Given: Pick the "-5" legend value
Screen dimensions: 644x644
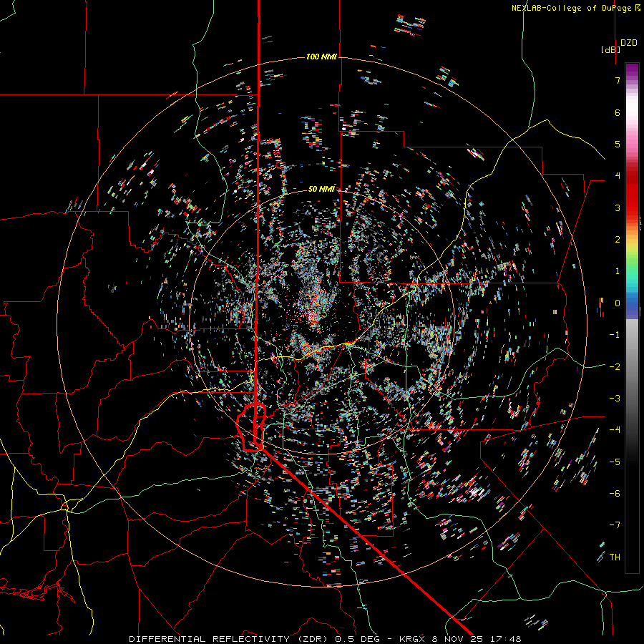Looking at the screenshot, I should coord(615,462).
